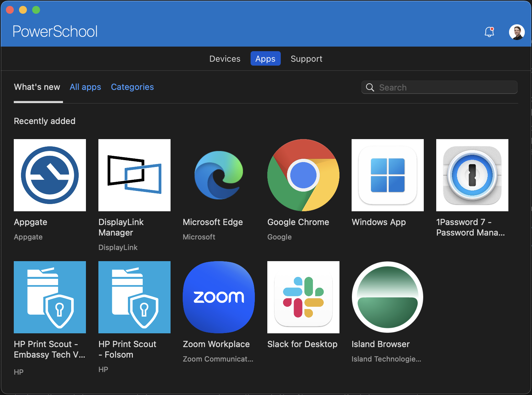
Task: Click the PowerSchool logo
Action: coord(55,31)
